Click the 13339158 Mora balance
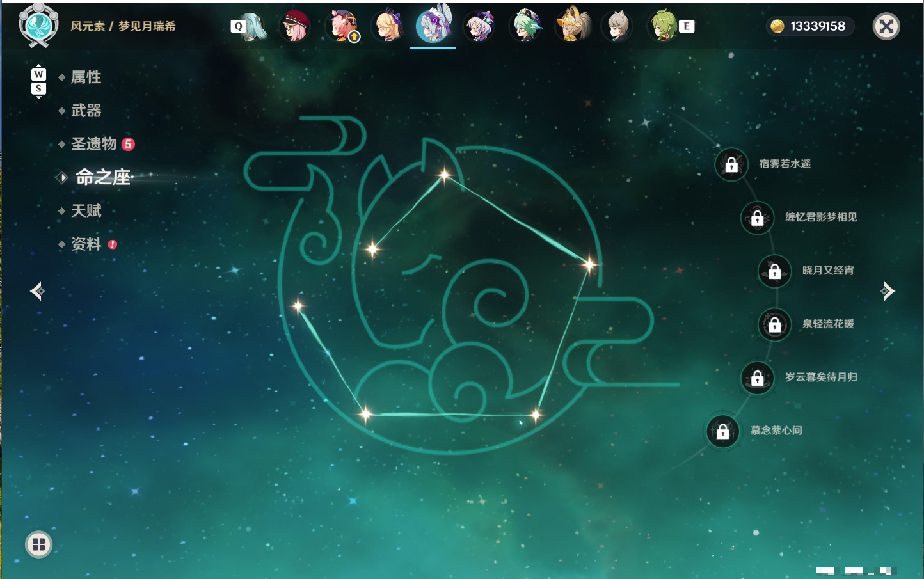The width and height of the screenshot is (924, 579). (810, 26)
